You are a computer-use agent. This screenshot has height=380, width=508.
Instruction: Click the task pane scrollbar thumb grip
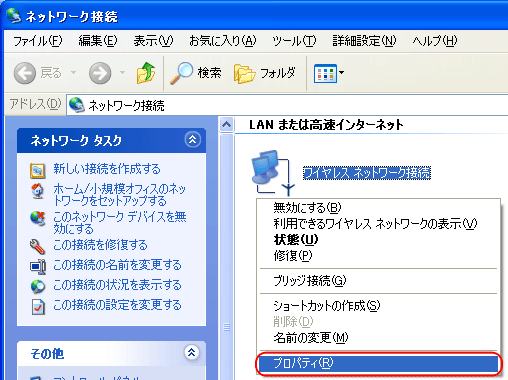click(227, 327)
